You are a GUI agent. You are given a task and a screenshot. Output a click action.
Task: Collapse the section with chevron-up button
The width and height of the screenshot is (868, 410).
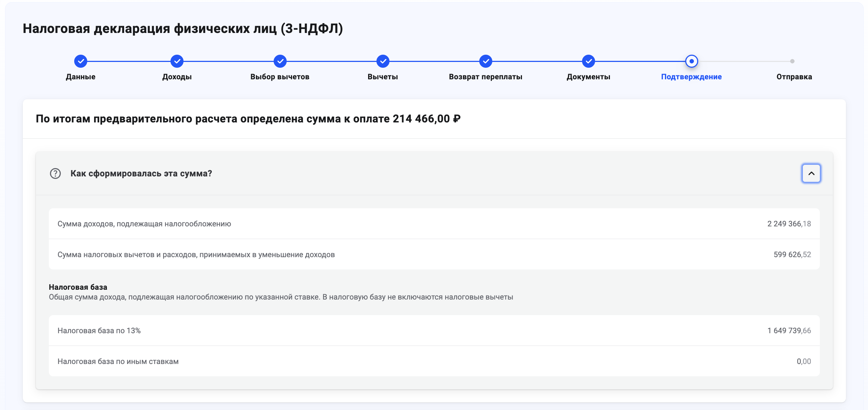coord(811,173)
